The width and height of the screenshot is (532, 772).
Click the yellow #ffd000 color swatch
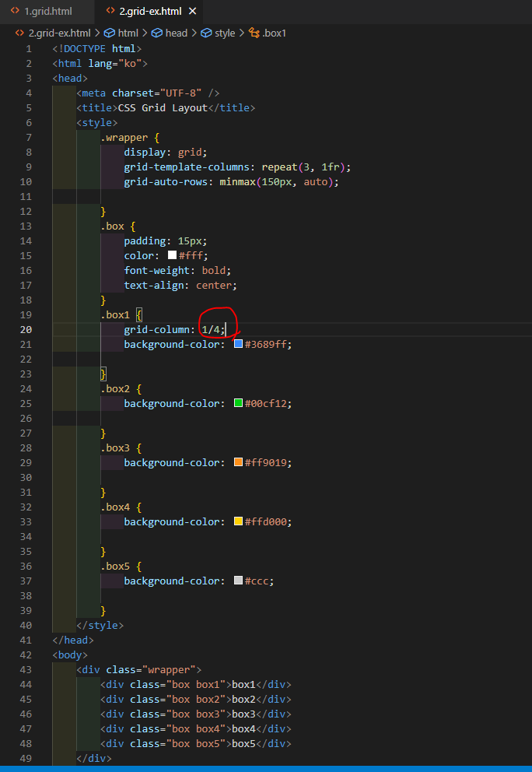[x=238, y=521]
